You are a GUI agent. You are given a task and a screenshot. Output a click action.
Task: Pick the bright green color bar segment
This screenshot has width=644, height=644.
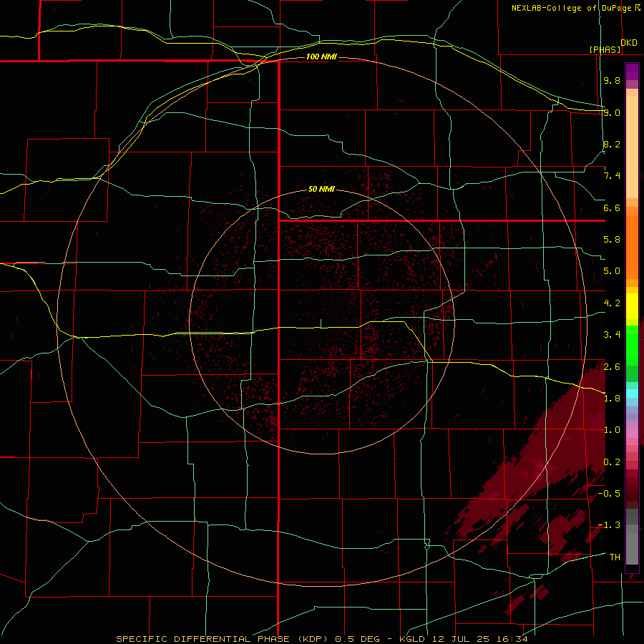pos(632,346)
